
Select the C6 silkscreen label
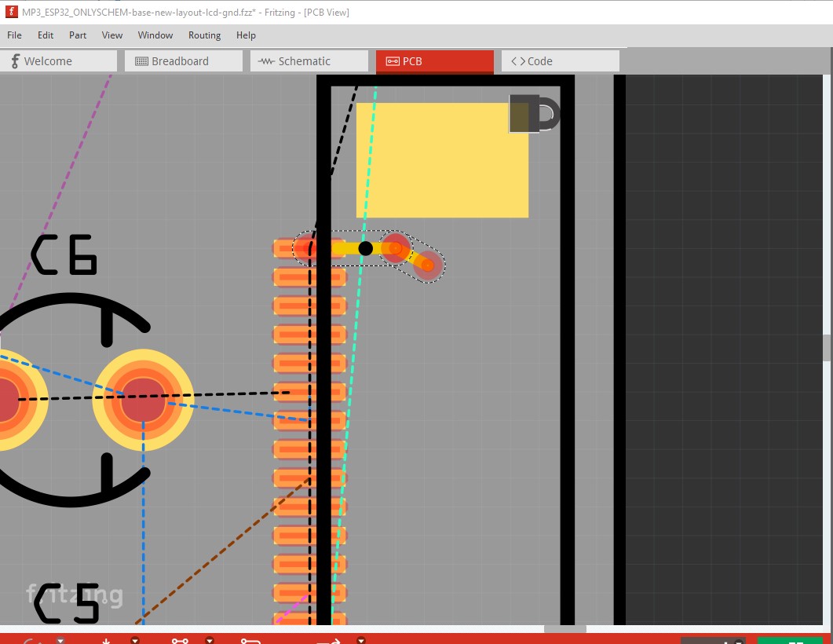pyautogui.click(x=64, y=256)
